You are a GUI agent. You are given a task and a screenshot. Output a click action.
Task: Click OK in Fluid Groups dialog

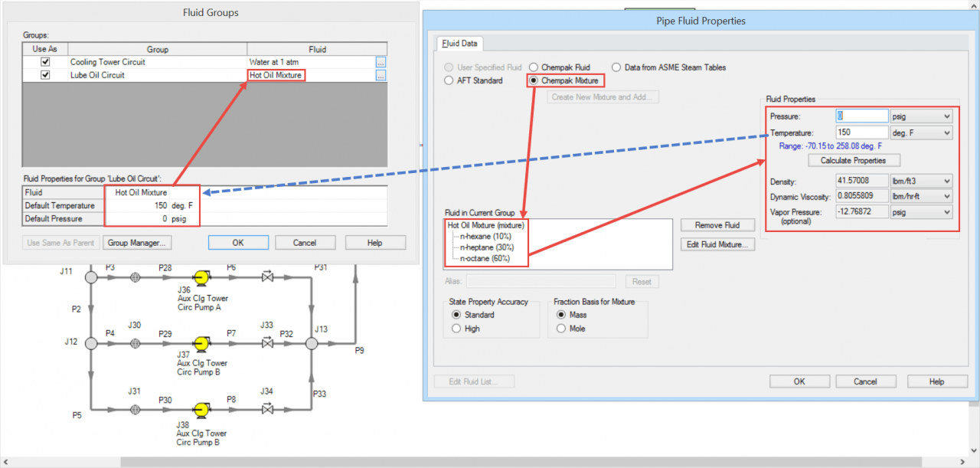coord(238,243)
